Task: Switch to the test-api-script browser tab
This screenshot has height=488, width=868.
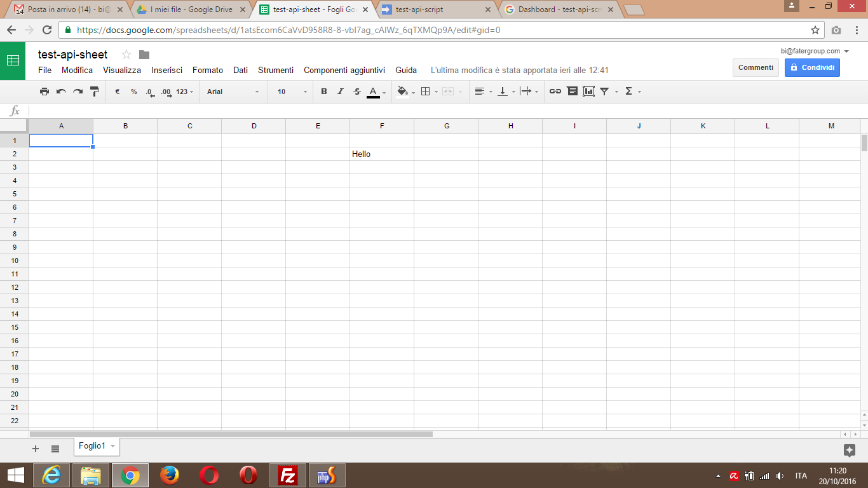Action: click(x=435, y=10)
